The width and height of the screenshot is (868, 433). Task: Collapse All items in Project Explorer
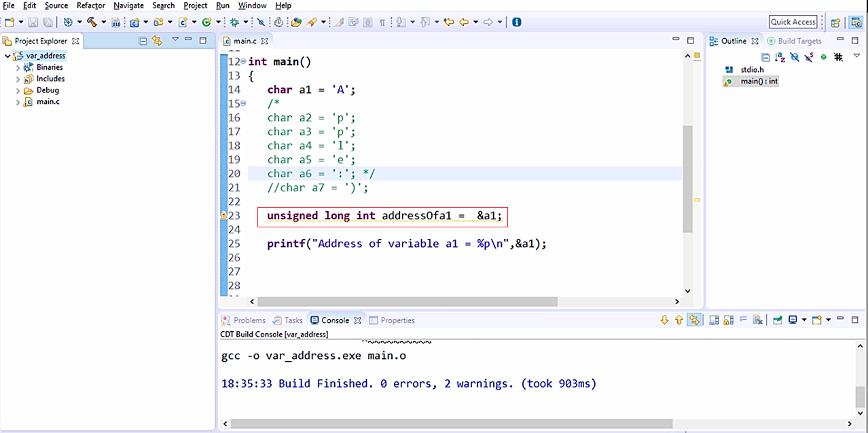click(x=143, y=41)
